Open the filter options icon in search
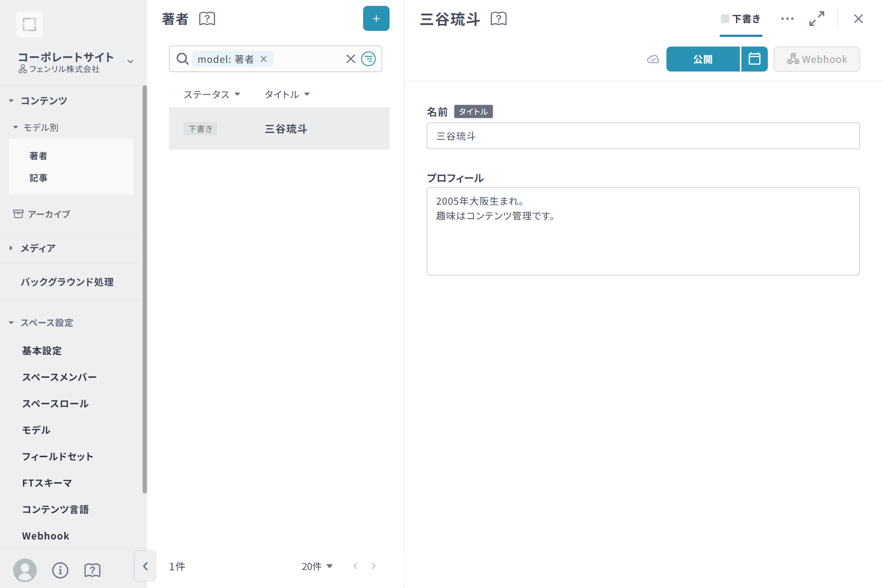 (368, 59)
